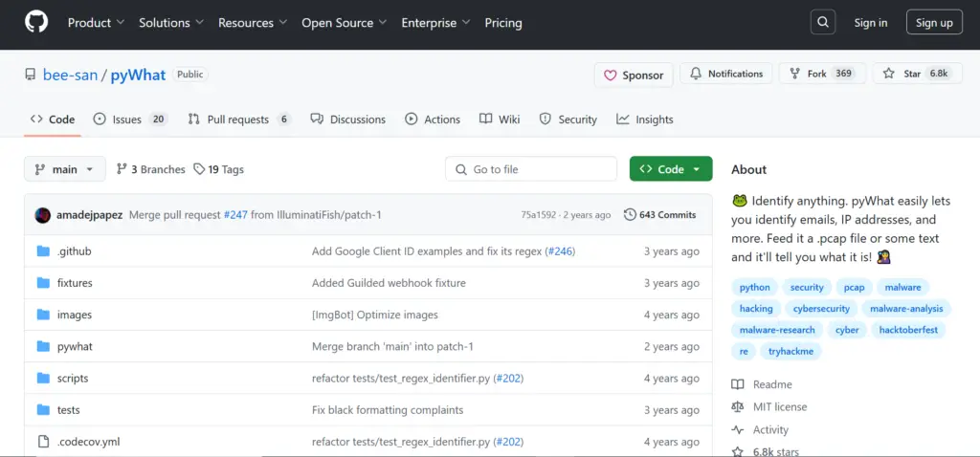Open pull request #247 link
This screenshot has width=980, height=457.
pos(235,215)
